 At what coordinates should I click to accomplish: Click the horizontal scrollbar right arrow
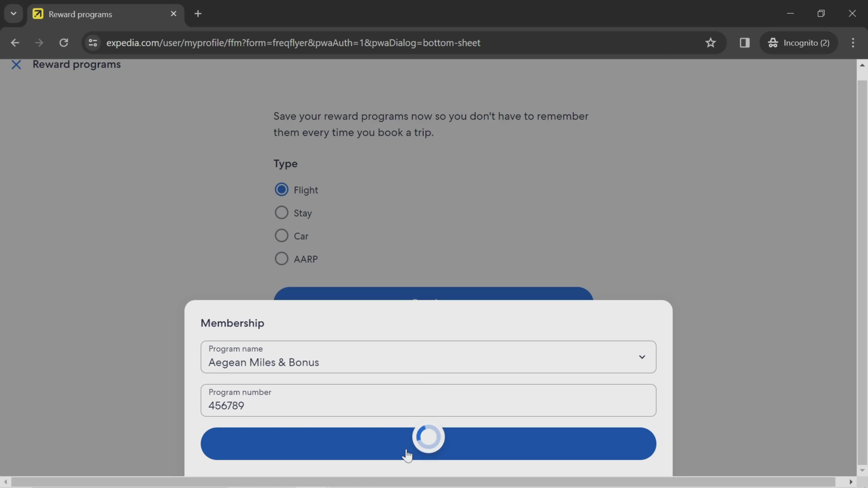pos(851,482)
